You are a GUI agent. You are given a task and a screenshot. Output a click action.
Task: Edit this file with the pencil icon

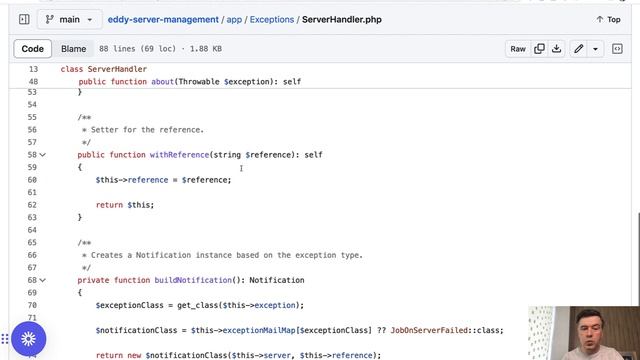(578, 49)
